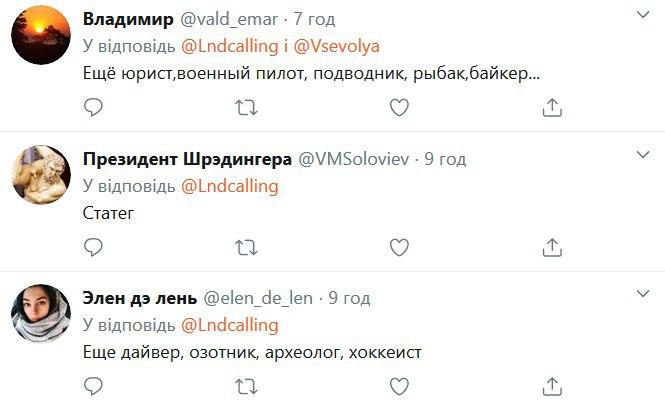Viewport: 665px width, 410px height.
Task: Like Элен дэ лень's tweet
Action: 398,384
